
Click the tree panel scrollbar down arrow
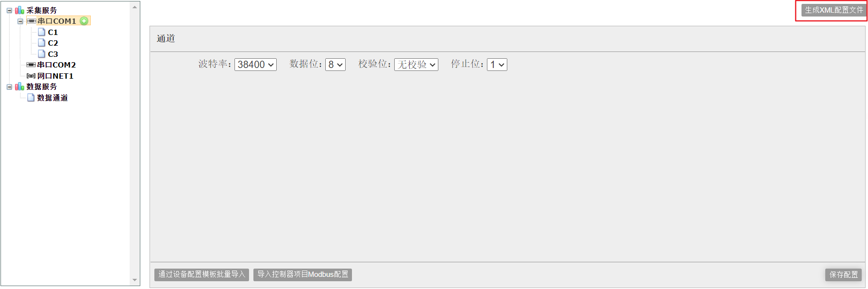[x=134, y=280]
